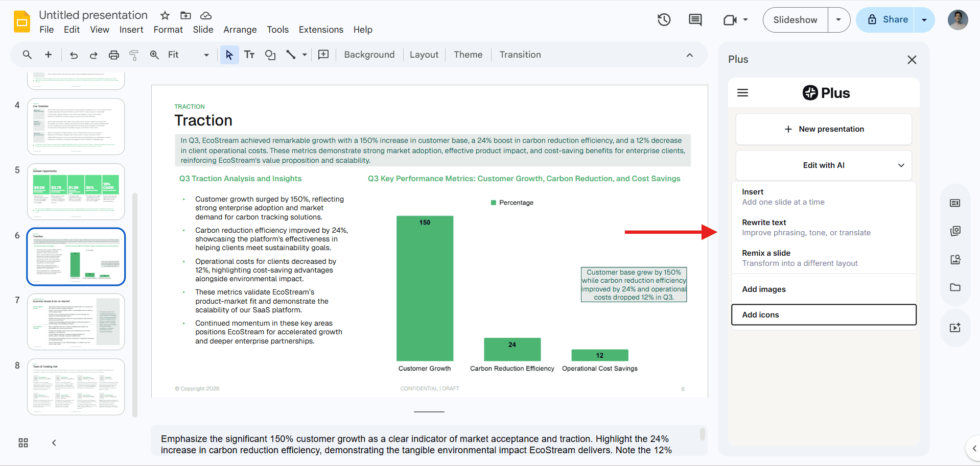Screen dimensions: 980x466
Task: Choose the Remix a slide option
Action: [824, 258]
